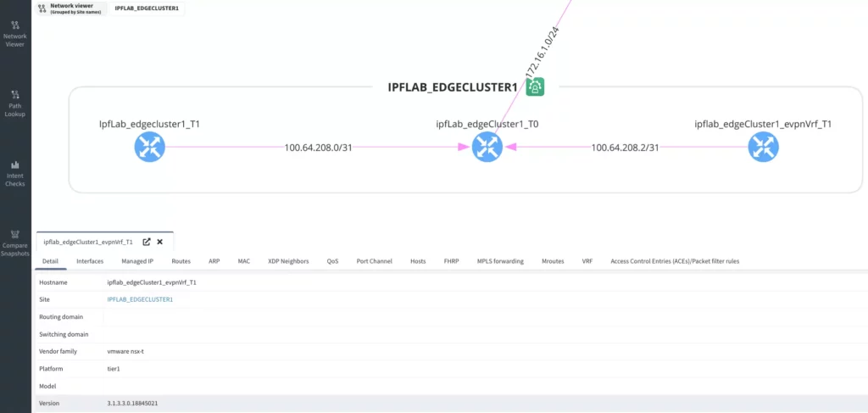Screen dimensions: 868x413
Task: Switch to the Interfaces tab
Action: click(x=90, y=261)
